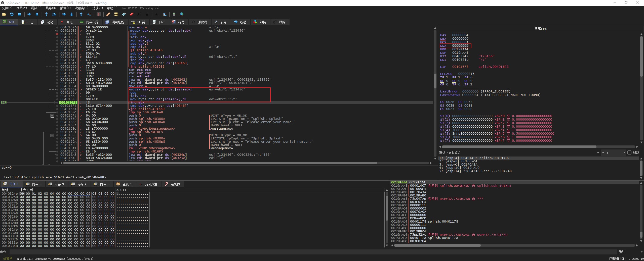Viewport: 644px width, 261px height.
Task: Enable the 解锁 checkbox in arguments panel
Action: pos(629,152)
